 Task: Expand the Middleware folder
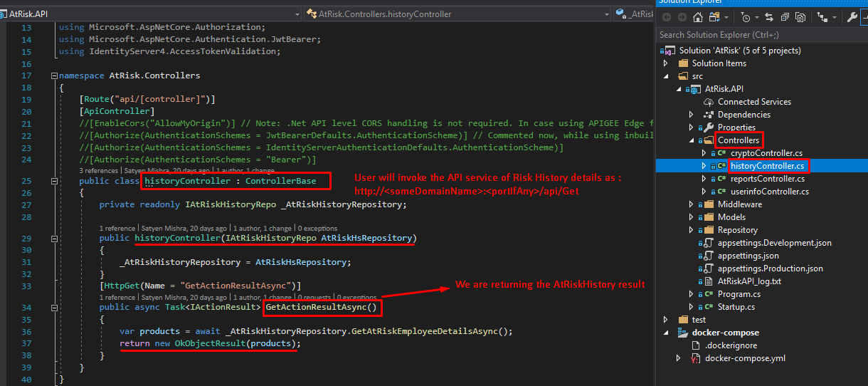(692, 204)
